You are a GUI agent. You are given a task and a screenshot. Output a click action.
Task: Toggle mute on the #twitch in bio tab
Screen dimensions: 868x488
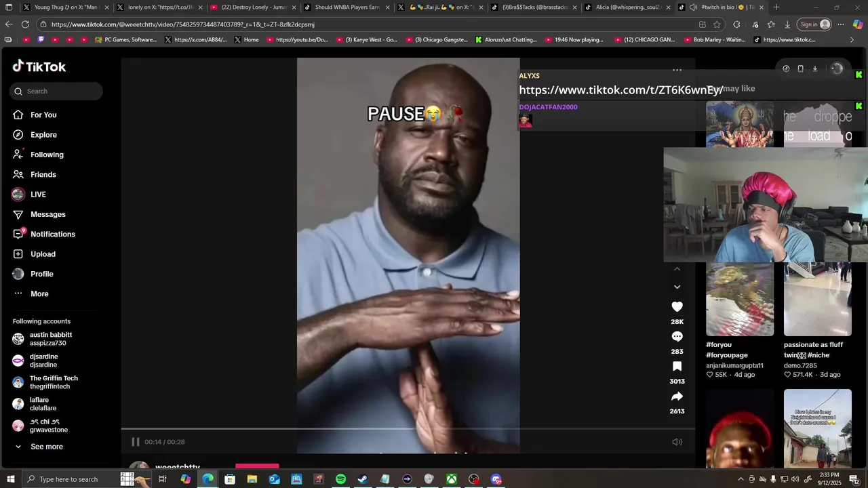[x=693, y=7]
